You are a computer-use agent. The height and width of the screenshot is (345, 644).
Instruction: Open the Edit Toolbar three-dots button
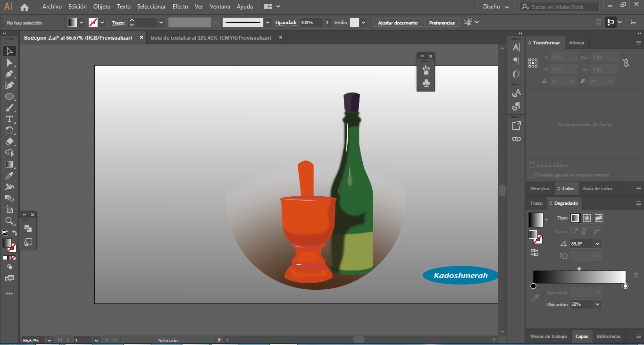pyautogui.click(x=9, y=294)
